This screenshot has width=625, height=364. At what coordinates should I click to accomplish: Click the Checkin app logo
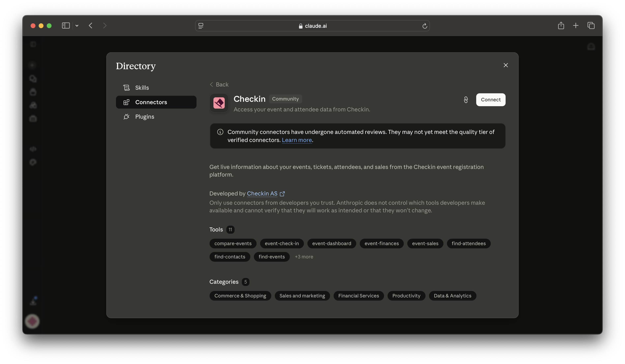(x=219, y=103)
